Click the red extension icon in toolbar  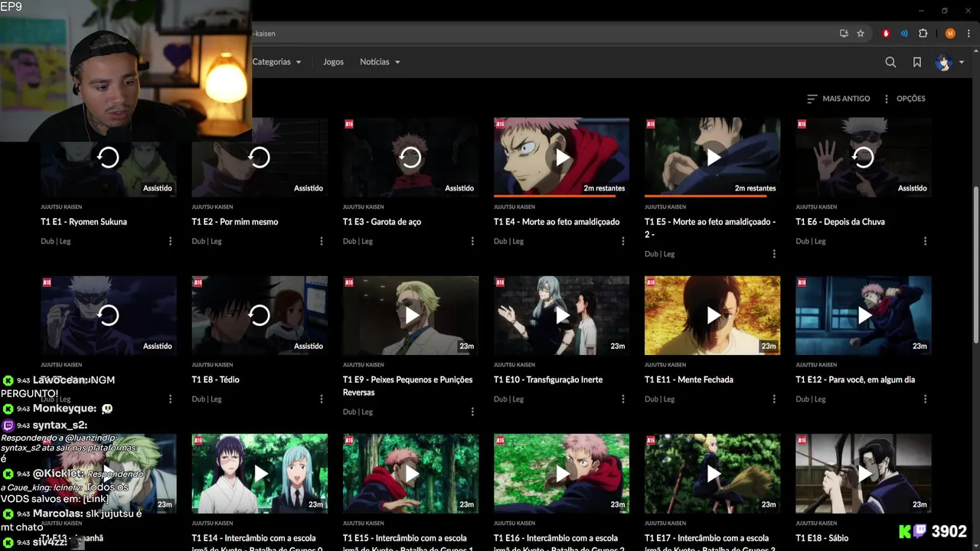click(x=887, y=34)
